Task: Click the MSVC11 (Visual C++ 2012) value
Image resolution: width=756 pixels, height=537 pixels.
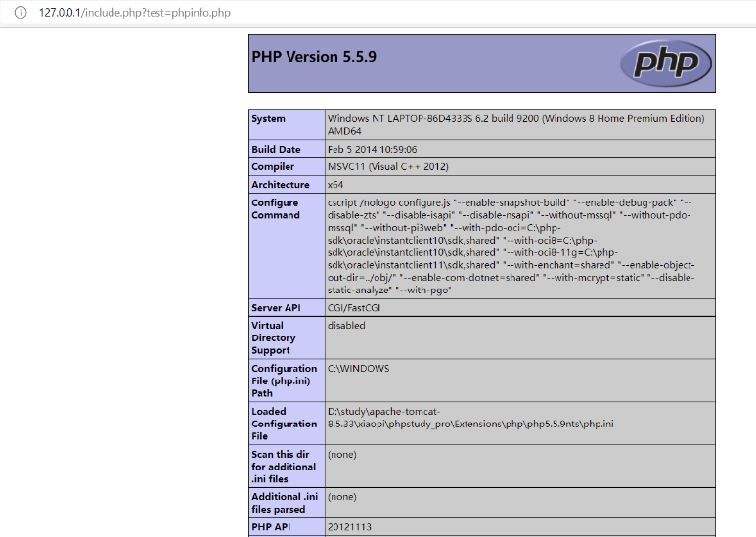Action: [388, 167]
